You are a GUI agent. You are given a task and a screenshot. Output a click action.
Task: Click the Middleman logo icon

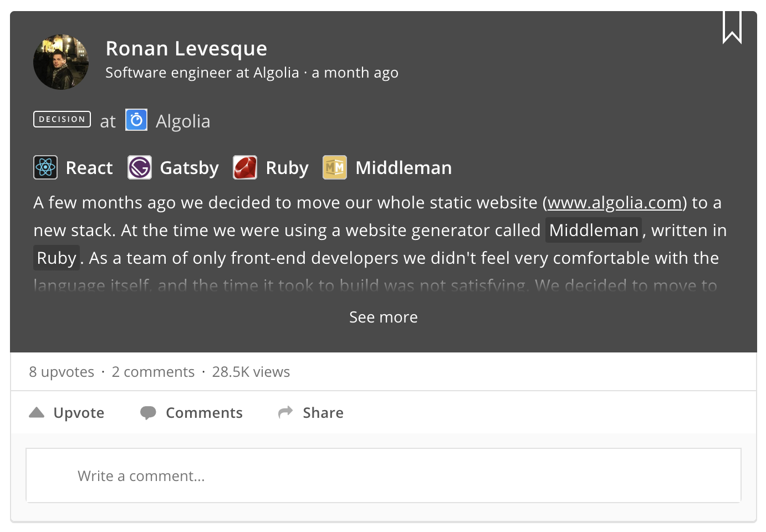(335, 167)
